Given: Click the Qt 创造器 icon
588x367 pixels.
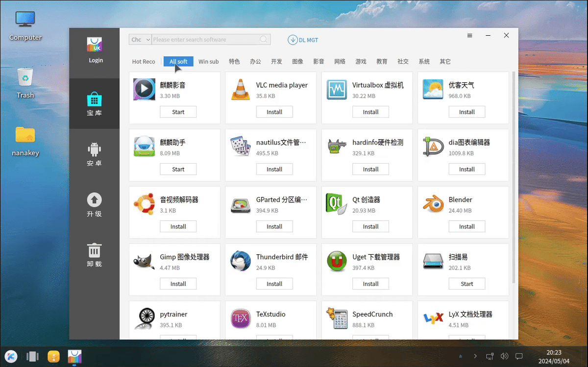Looking at the screenshot, I should pyautogui.click(x=337, y=203).
